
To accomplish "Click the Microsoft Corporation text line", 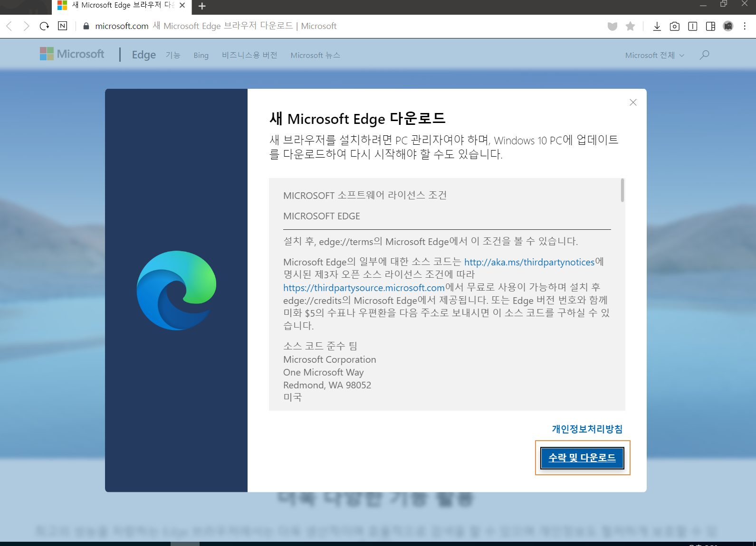I will (330, 359).
